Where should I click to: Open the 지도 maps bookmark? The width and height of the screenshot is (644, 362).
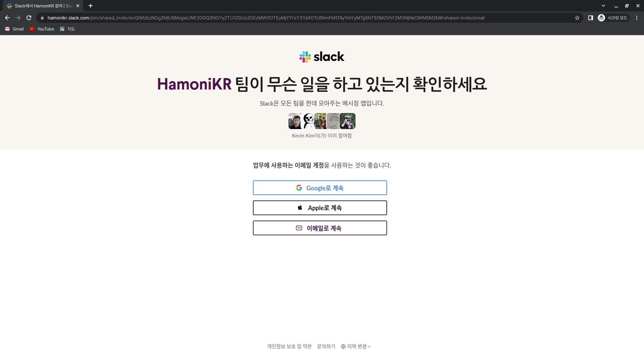pos(67,29)
